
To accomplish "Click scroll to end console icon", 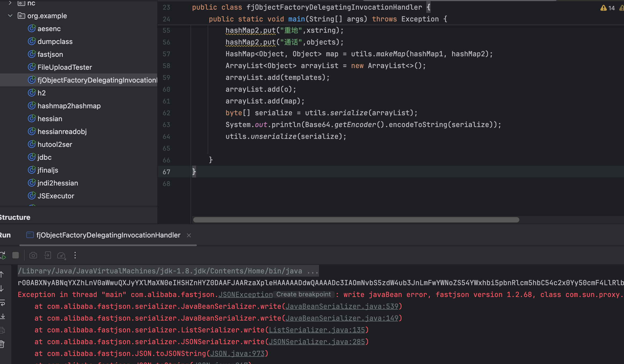I will [2, 316].
